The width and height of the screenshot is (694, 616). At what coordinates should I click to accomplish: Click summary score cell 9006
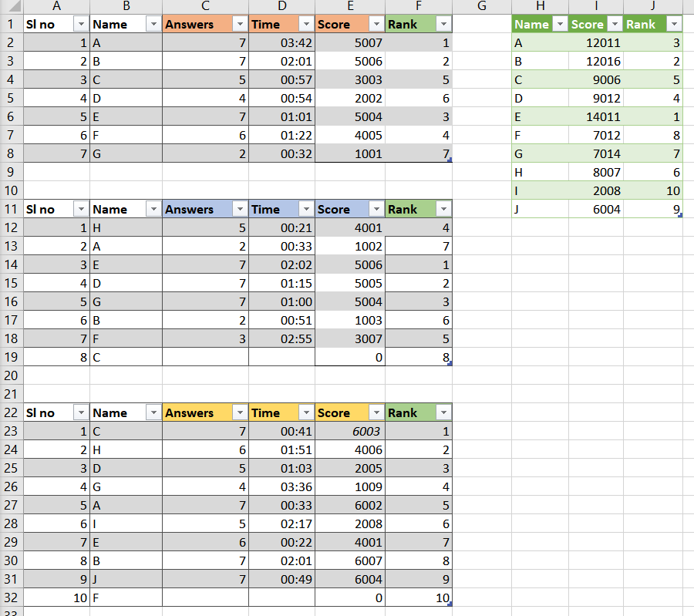click(596, 79)
